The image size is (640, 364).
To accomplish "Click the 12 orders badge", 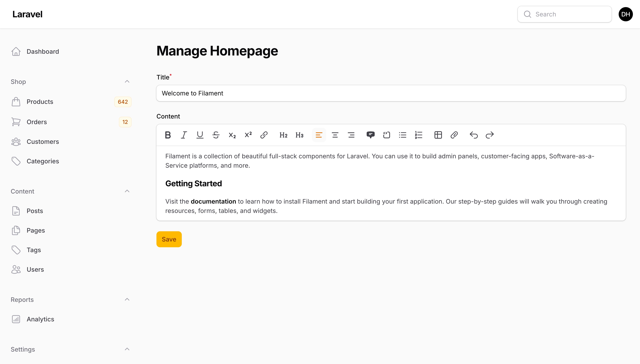I will (125, 122).
